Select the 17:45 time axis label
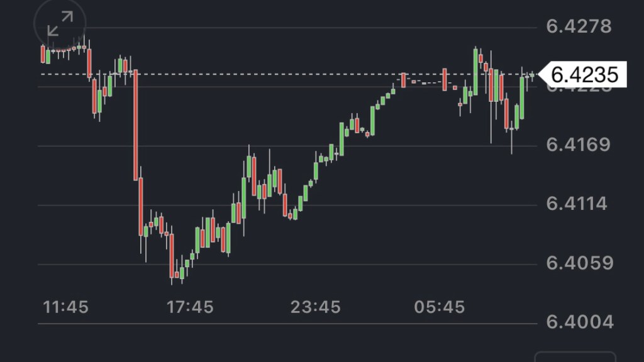 [190, 307]
